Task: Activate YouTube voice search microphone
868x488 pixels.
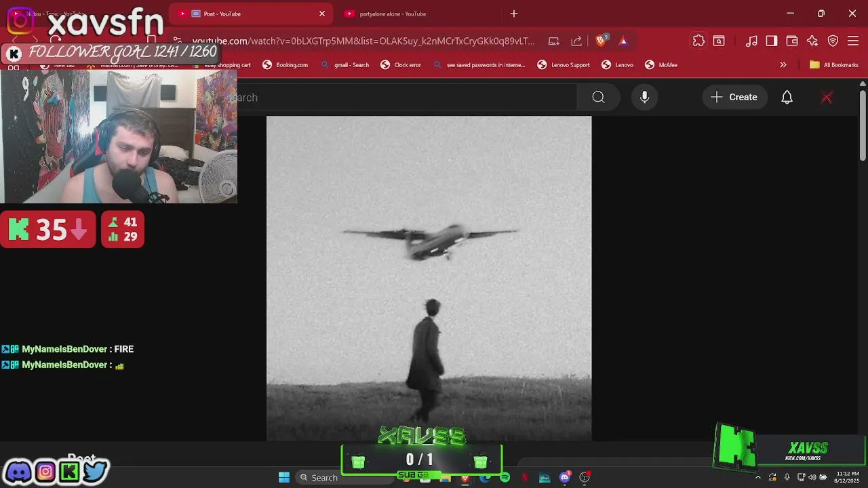Action: tap(644, 97)
